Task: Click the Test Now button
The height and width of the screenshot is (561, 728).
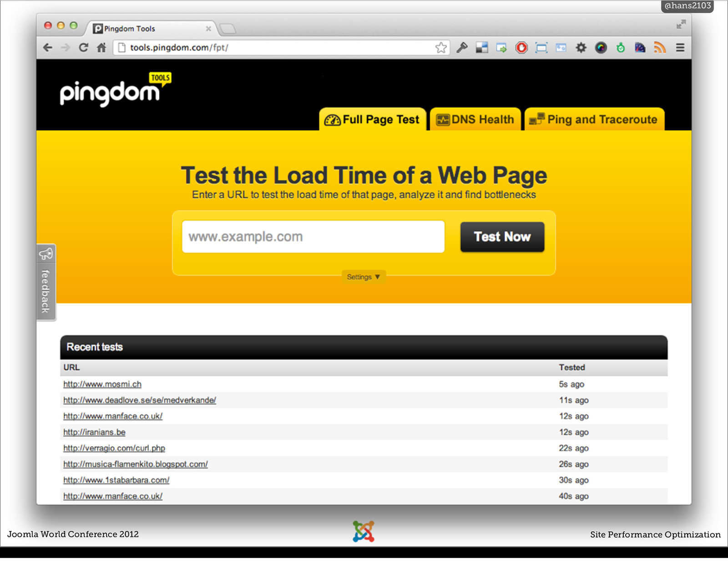Action: tap(502, 237)
